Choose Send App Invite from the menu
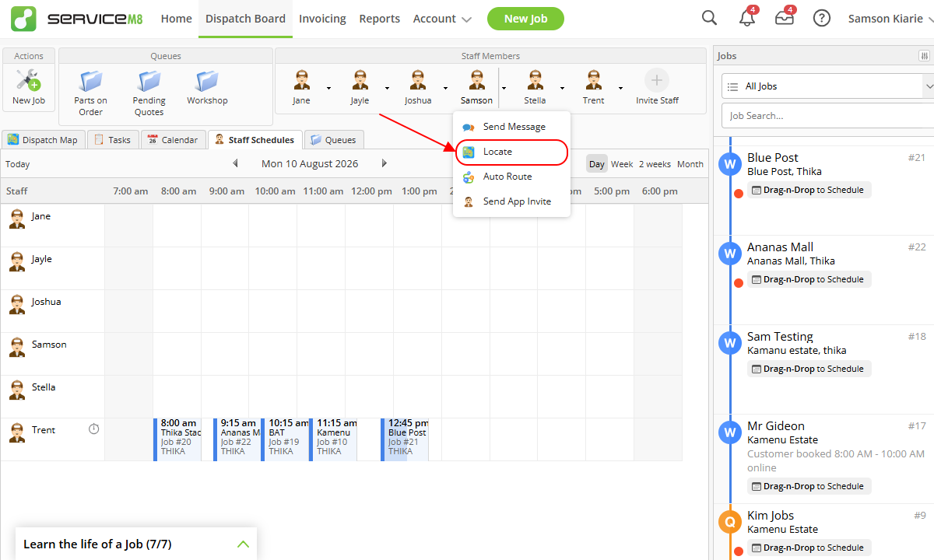 512,201
